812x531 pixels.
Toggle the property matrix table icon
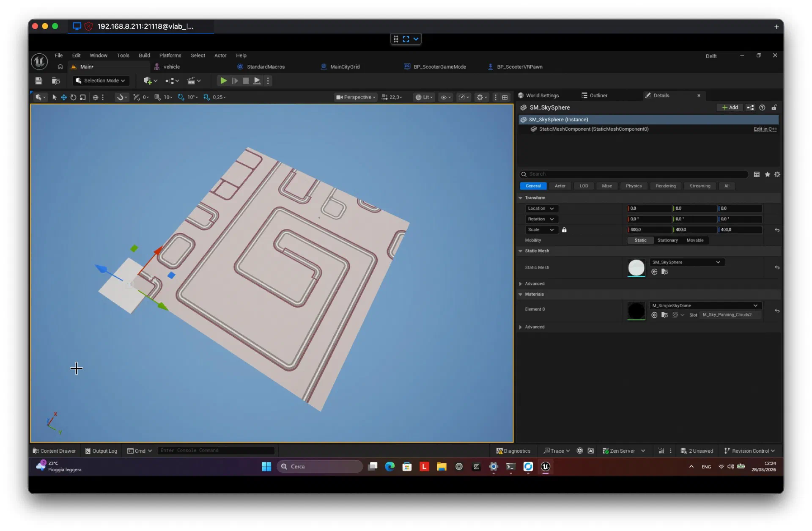click(757, 174)
